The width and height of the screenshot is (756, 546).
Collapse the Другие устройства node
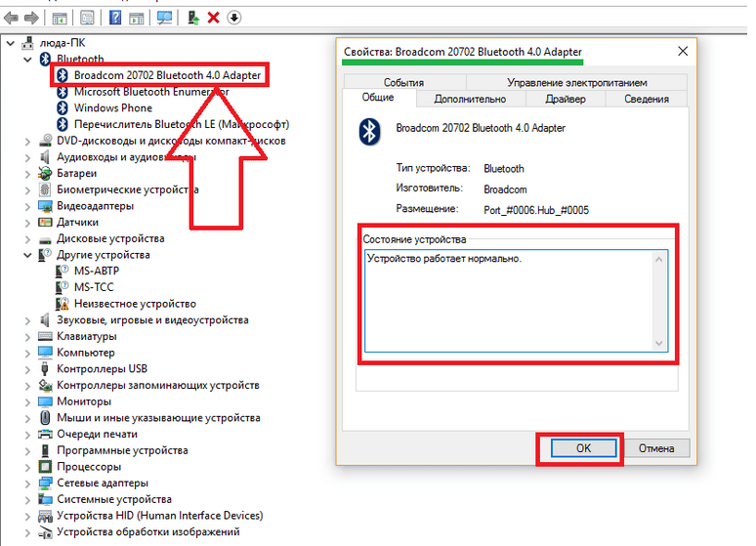point(27,255)
